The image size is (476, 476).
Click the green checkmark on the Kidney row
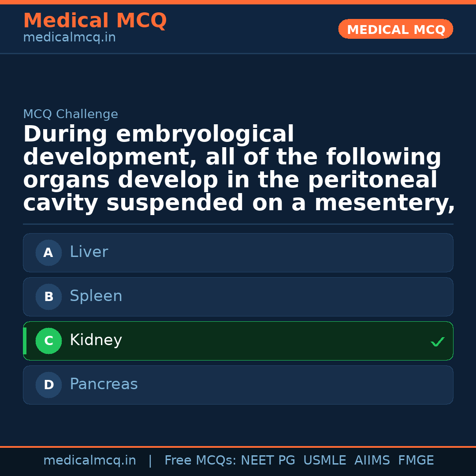[437, 342]
